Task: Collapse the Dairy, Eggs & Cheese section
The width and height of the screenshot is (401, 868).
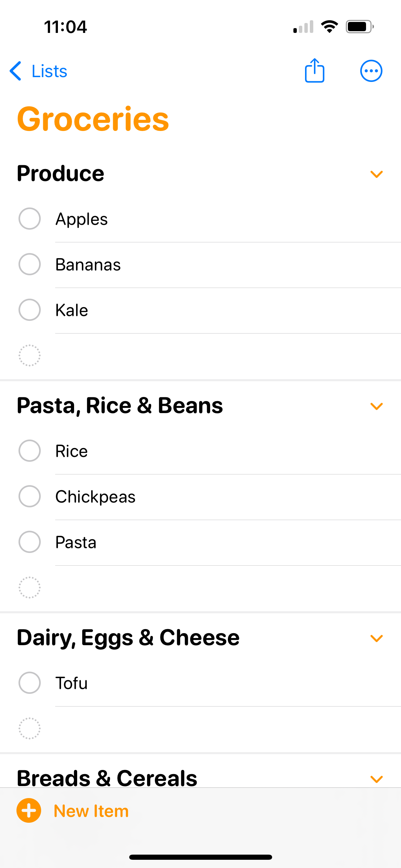Action: click(x=376, y=638)
